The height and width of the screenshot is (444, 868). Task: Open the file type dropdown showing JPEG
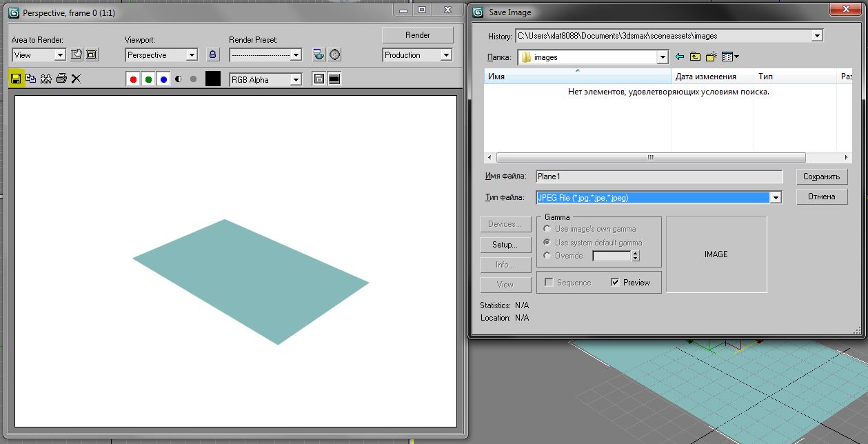click(776, 198)
